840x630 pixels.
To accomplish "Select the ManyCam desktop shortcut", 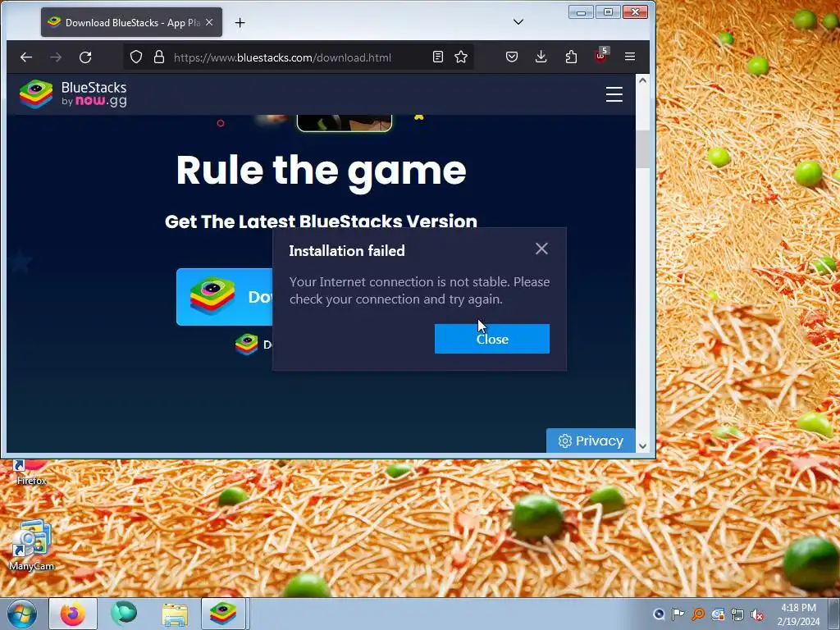I will tap(32, 545).
